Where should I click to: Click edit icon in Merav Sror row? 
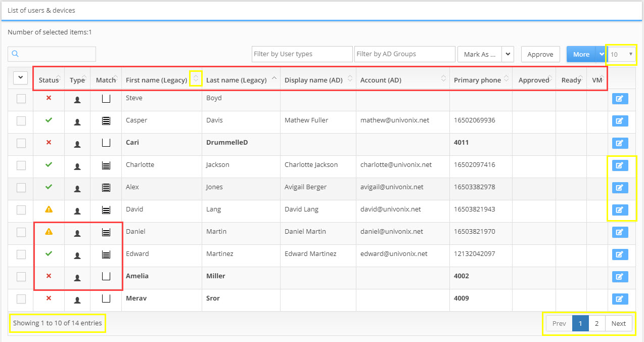pos(620,299)
